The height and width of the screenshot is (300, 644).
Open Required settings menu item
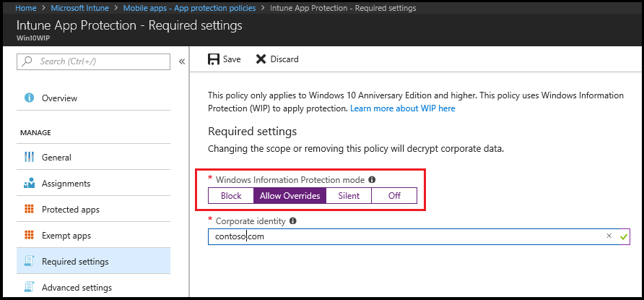tap(75, 262)
